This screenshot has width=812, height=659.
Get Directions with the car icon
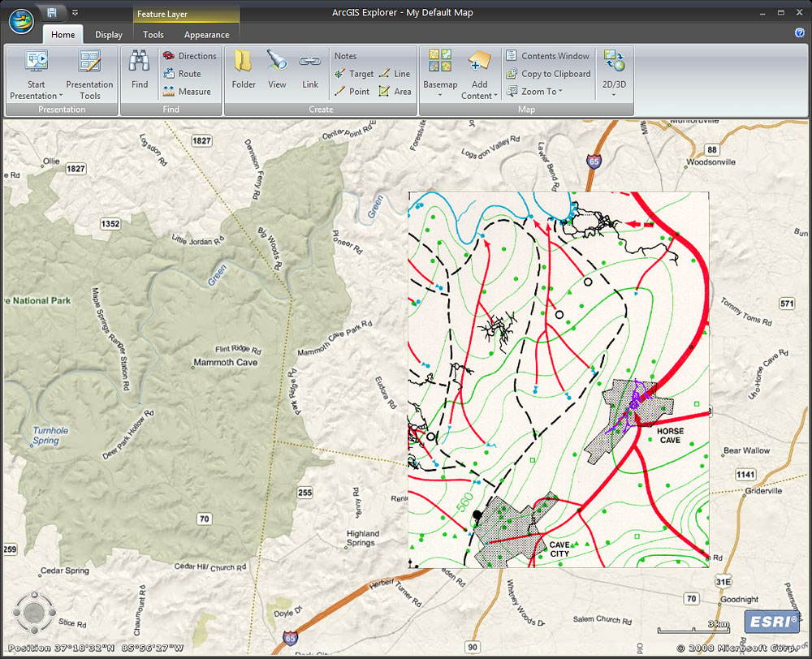pyautogui.click(x=168, y=55)
